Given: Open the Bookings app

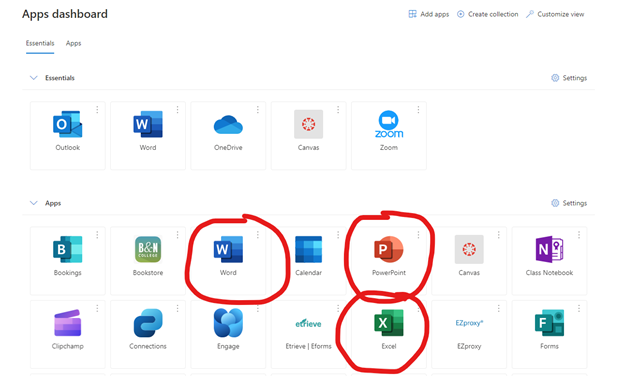Looking at the screenshot, I should pos(68,261).
